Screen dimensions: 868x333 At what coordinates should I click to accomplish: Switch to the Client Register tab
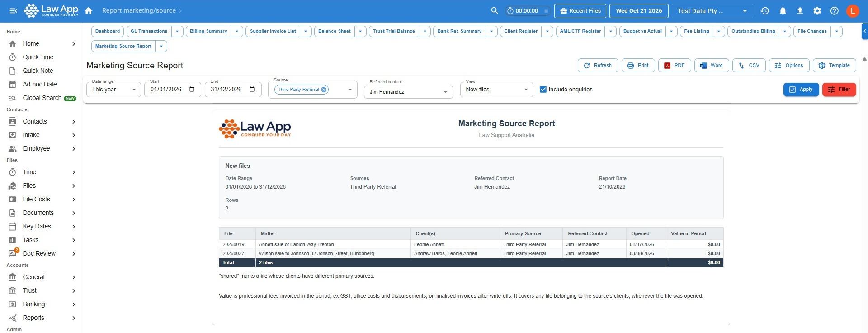click(x=521, y=31)
